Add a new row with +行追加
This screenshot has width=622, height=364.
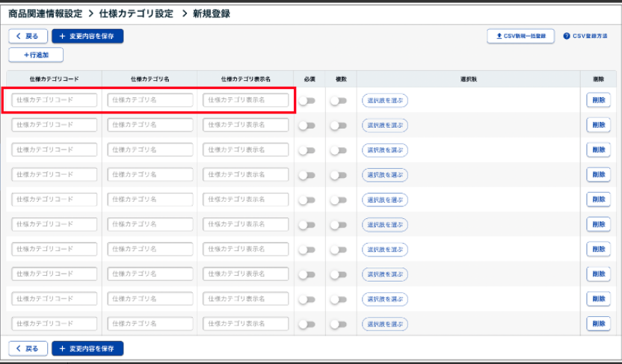click(x=36, y=55)
